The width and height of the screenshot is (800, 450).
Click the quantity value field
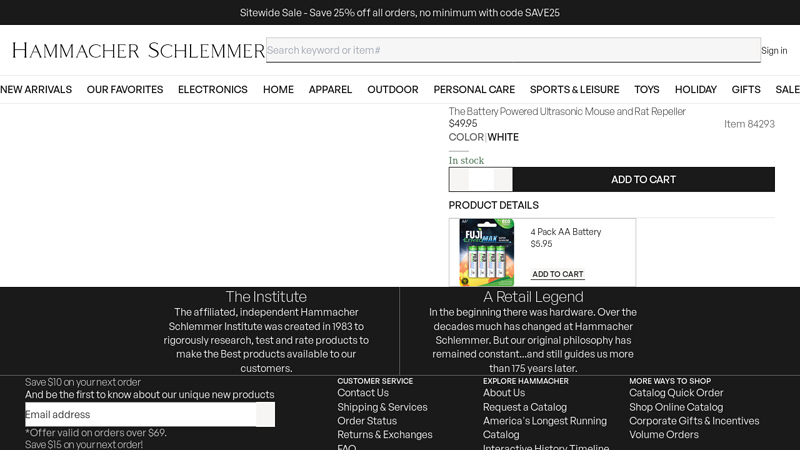[x=481, y=180]
